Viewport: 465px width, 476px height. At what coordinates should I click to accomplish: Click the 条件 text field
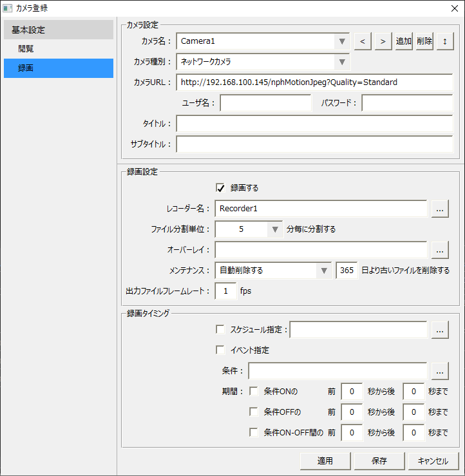[337, 370]
